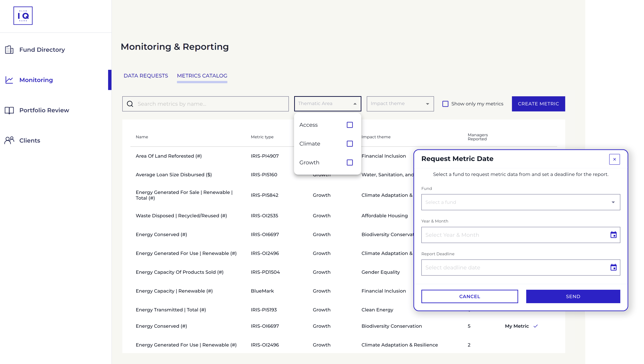
Task: Open calendar for Report Deadline field
Action: tap(613, 268)
